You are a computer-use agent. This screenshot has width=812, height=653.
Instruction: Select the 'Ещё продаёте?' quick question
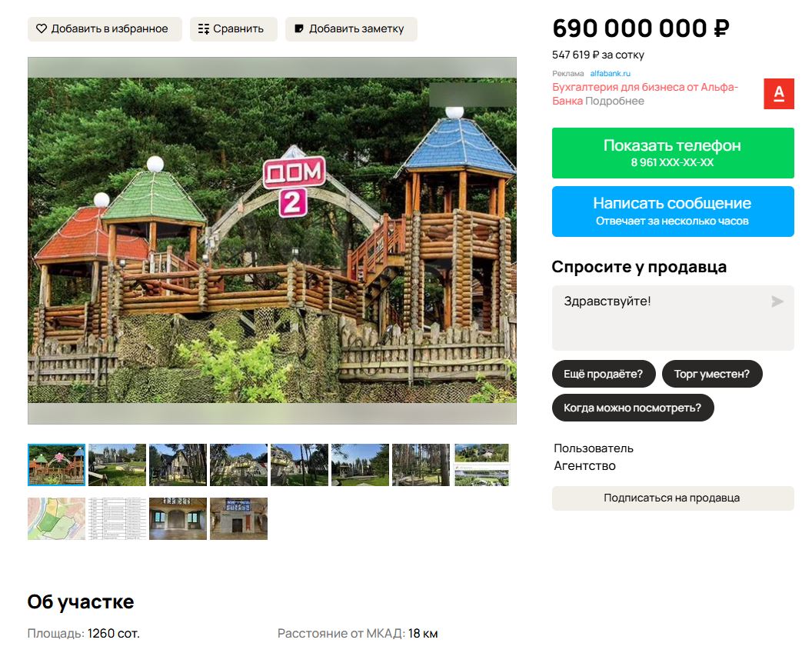tap(604, 374)
